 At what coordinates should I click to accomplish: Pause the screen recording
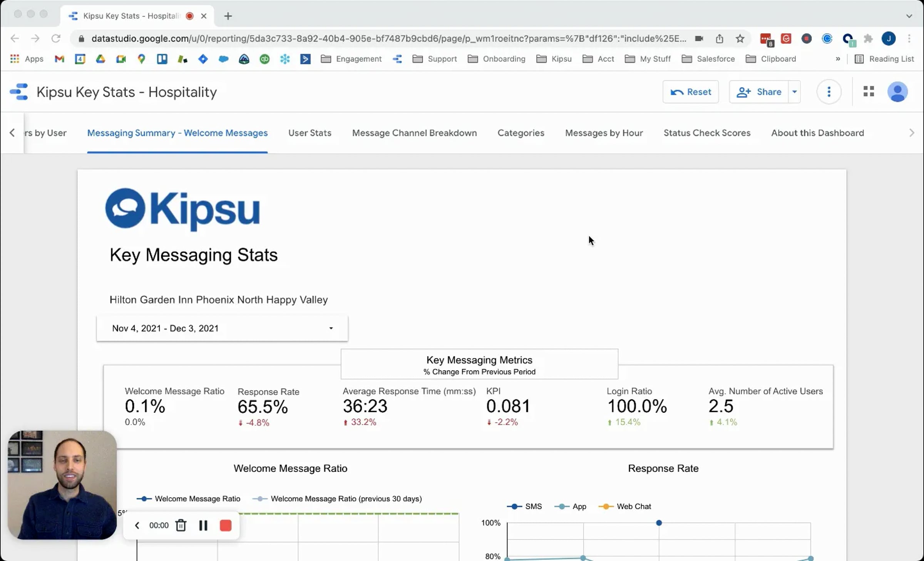203,526
